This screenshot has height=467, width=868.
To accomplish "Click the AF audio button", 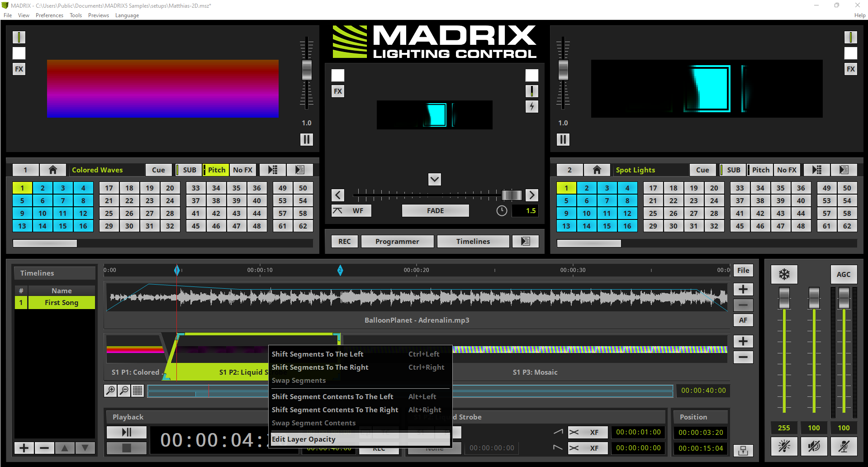I will pos(743,320).
